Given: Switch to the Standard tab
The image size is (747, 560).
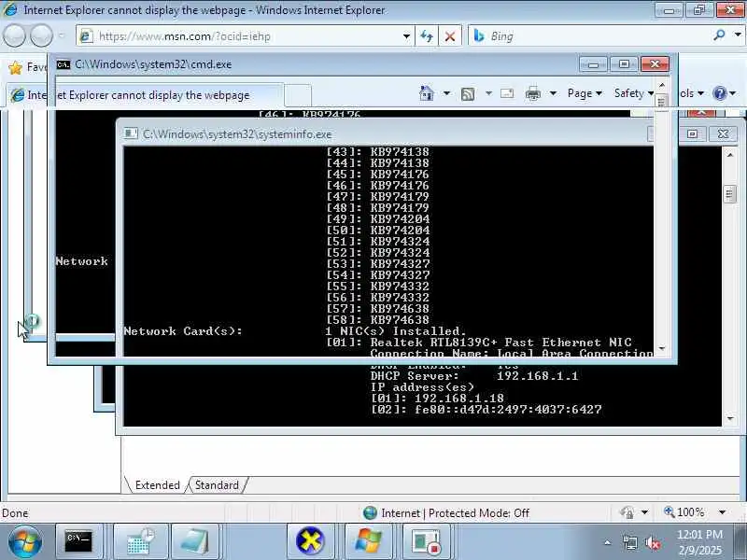Looking at the screenshot, I should click(218, 484).
